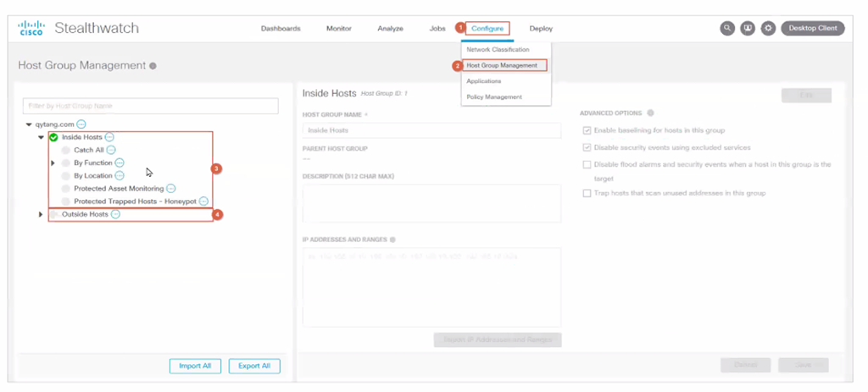The height and width of the screenshot is (392, 868).
Task: Click the ellipsis icon next to Catch All
Action: (111, 150)
